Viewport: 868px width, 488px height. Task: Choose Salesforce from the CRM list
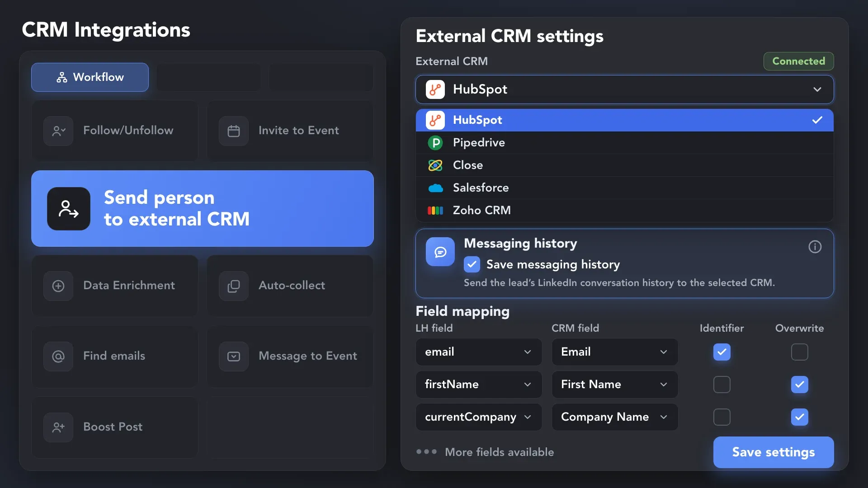pos(625,188)
